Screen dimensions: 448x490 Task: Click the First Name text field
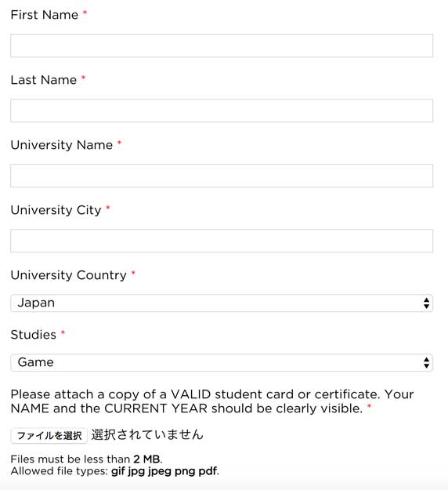(x=222, y=45)
